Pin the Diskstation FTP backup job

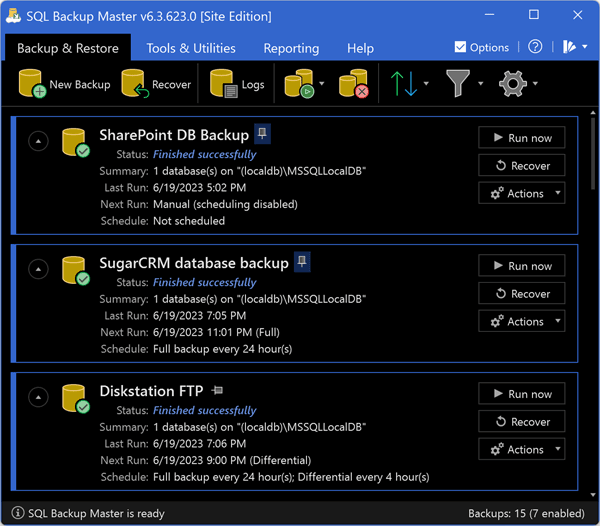coord(218,390)
